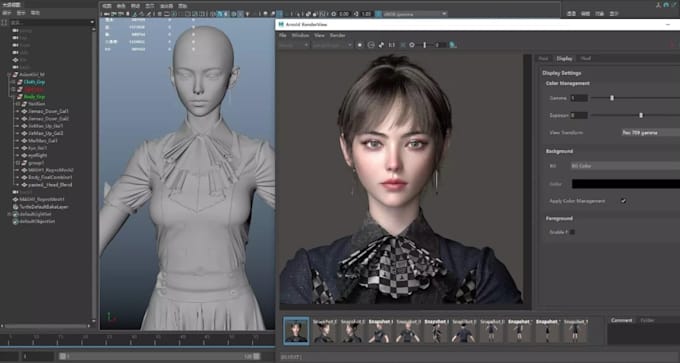
Task: Select pasted__Head_Blend in the outliner
Action: (x=50, y=185)
